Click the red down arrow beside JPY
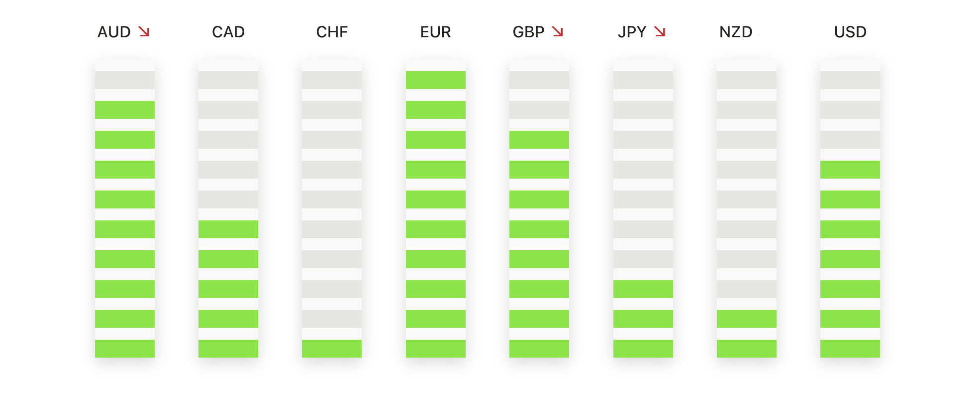Screen dimensions: 980x395 pyautogui.click(x=660, y=32)
